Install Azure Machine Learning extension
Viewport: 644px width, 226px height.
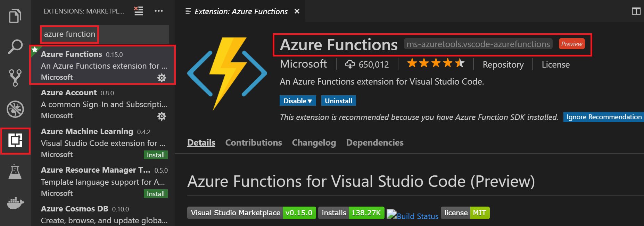pos(156,155)
